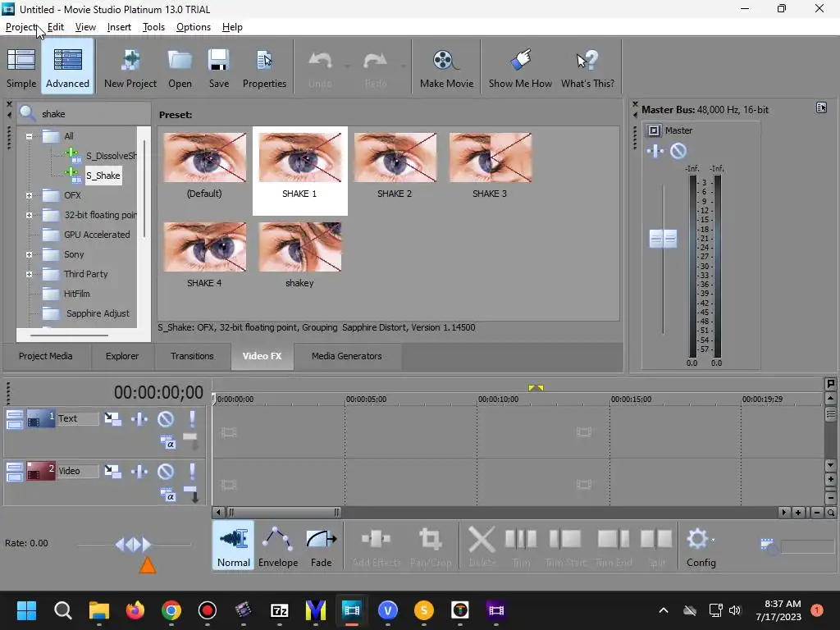This screenshot has width=840, height=630.
Task: Select the Fade tool
Action: point(322,546)
